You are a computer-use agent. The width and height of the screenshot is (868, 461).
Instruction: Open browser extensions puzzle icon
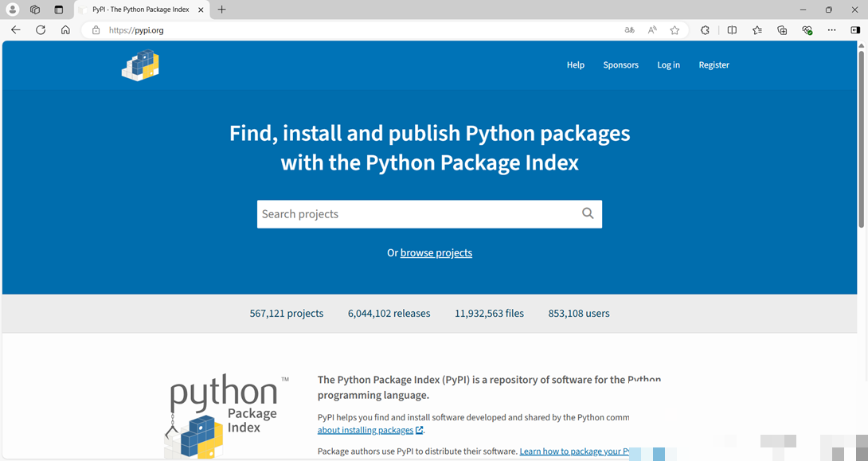click(705, 30)
